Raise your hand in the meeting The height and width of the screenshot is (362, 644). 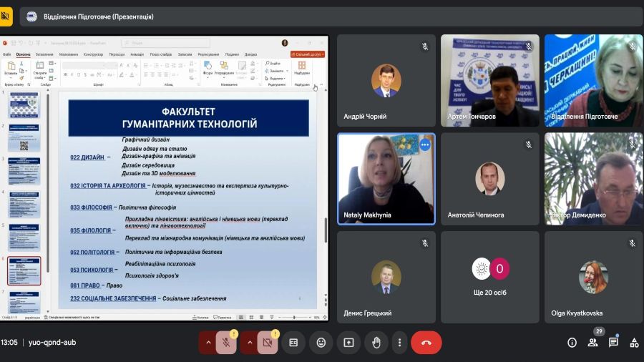coord(376,343)
